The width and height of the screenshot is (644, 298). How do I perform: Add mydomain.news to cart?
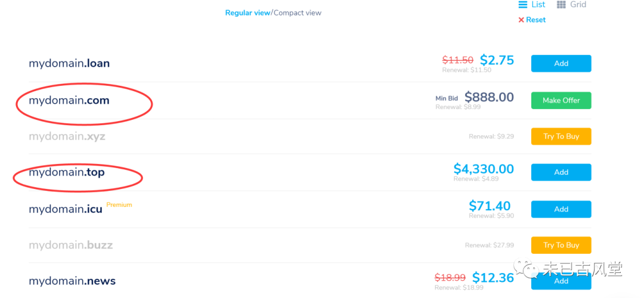click(561, 281)
